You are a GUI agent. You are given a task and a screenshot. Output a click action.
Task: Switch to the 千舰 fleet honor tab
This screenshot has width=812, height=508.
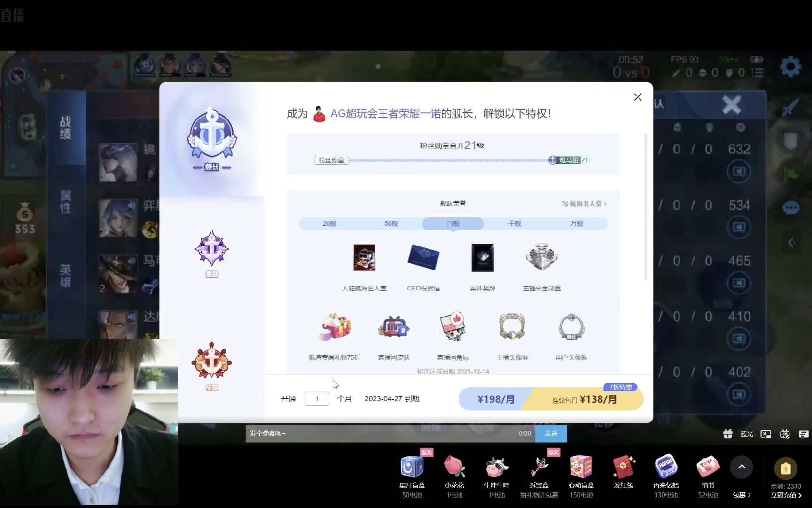click(515, 223)
